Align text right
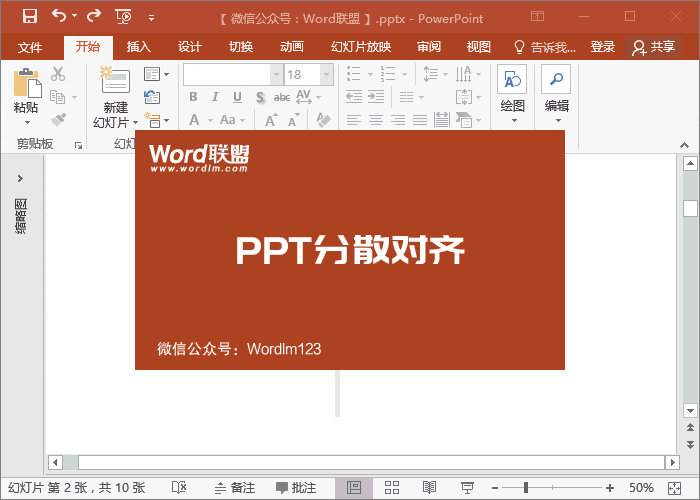The image size is (700, 500). [398, 120]
